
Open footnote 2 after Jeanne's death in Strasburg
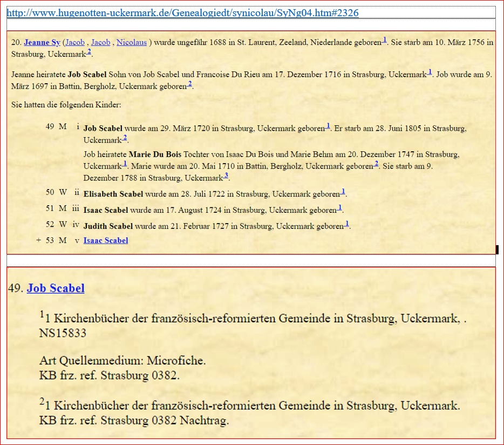89,52
